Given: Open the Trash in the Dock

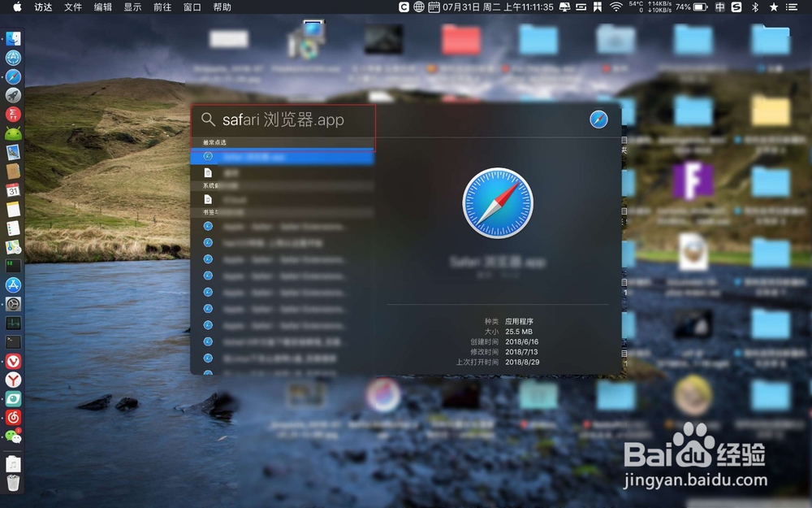Looking at the screenshot, I should (13, 483).
